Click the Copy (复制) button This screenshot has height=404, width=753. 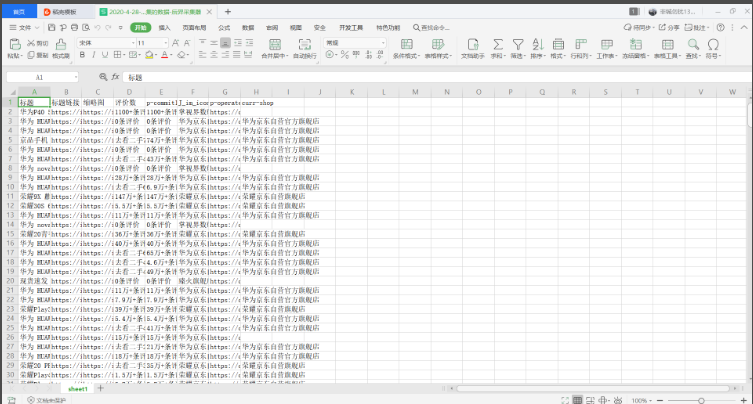point(38,55)
